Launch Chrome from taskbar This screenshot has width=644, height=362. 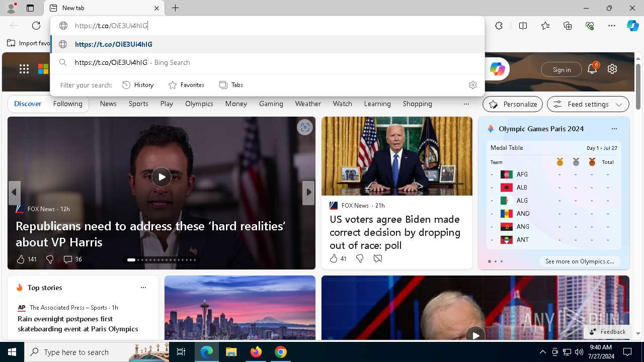point(281,352)
